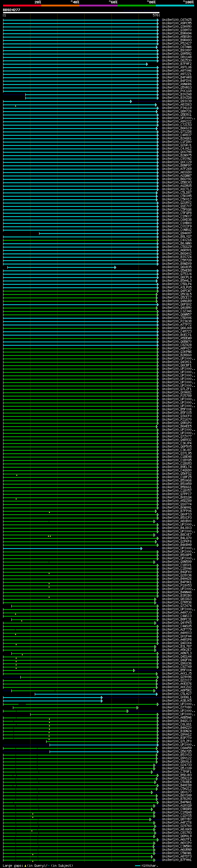
Task: Select hit UniRef100_Q94KH7
Action: (x=177, y=233)
